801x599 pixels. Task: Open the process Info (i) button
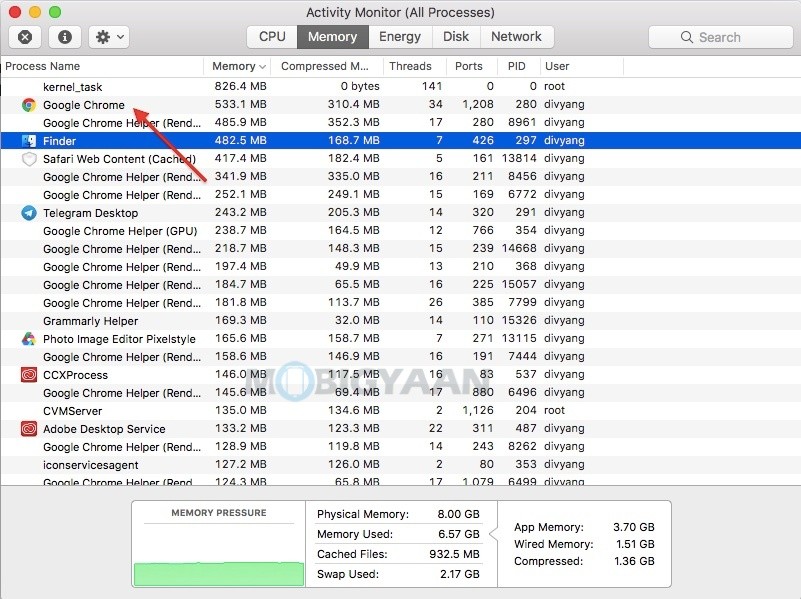point(64,37)
